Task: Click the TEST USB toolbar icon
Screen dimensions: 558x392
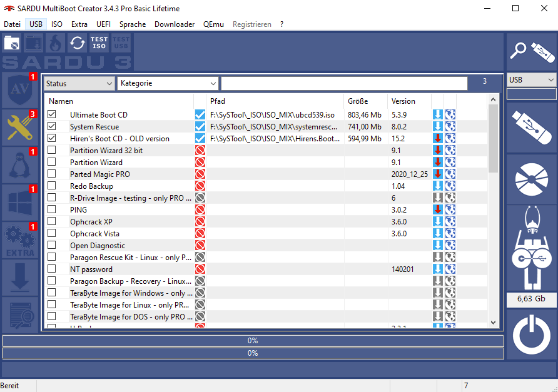Action: [121, 43]
